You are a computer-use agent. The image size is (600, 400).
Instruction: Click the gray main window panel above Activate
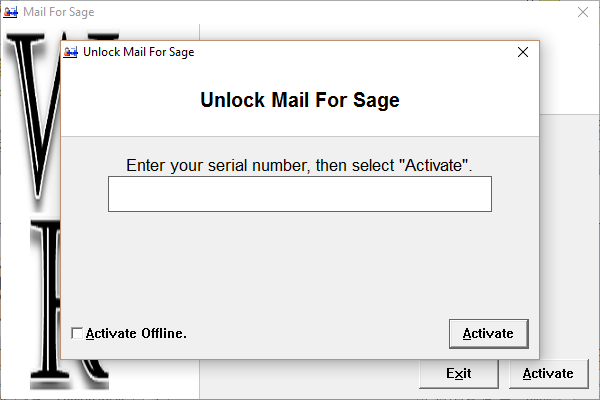click(x=569, y=235)
